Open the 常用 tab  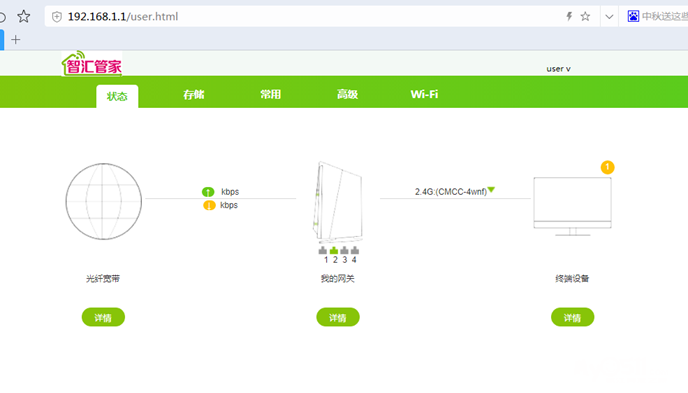pos(270,94)
